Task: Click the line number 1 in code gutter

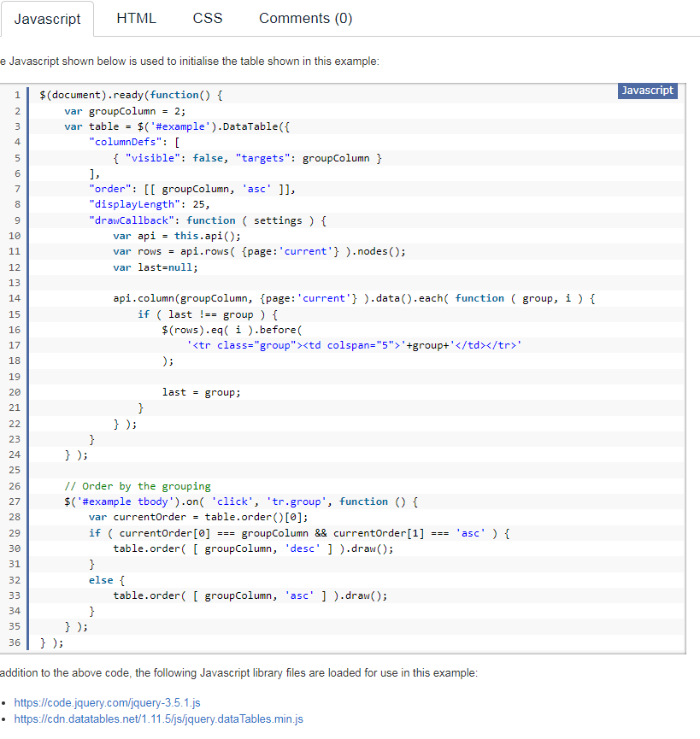Action: click(17, 95)
